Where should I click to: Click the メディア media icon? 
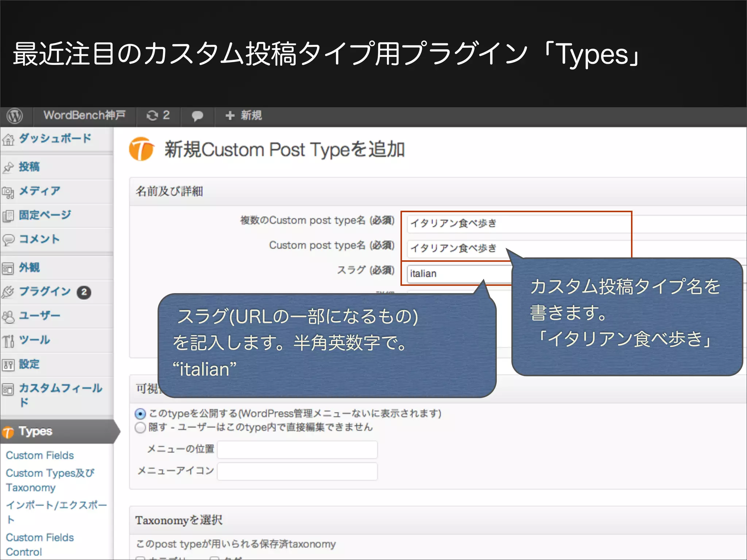tap(8, 192)
